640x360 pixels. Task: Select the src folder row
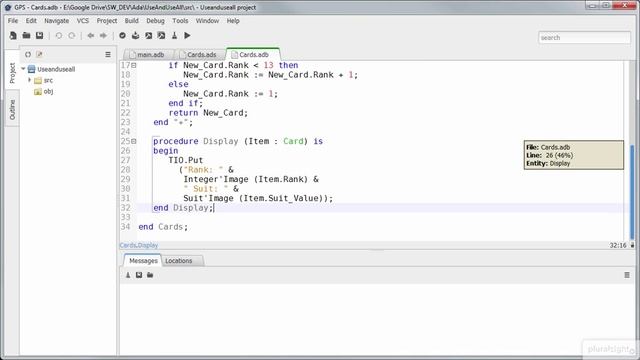44,80
